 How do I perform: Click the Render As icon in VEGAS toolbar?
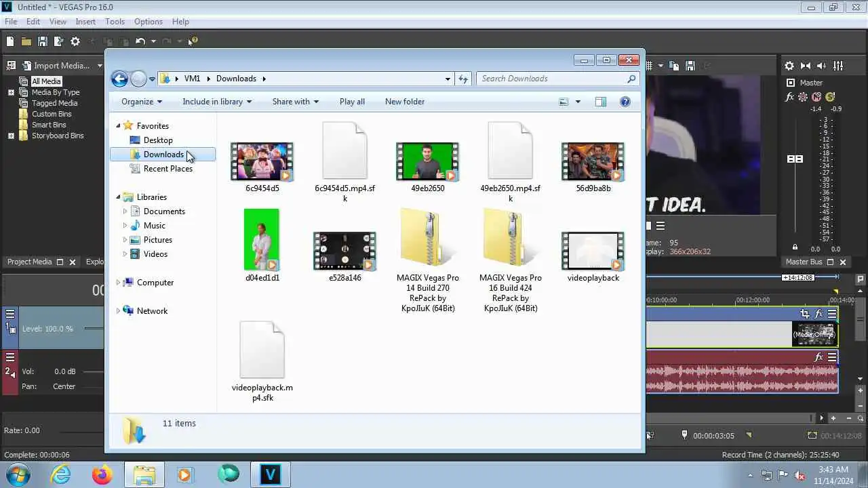pos(58,41)
